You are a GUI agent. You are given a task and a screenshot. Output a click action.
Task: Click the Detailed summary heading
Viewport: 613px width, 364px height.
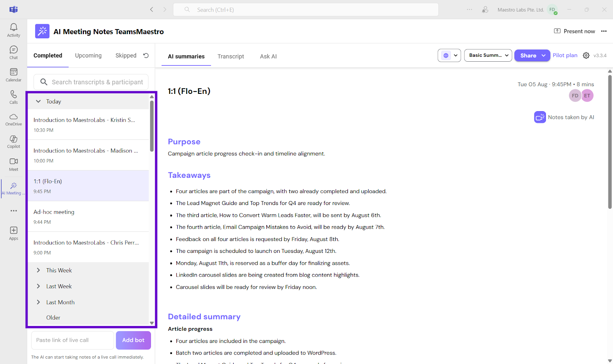click(204, 317)
